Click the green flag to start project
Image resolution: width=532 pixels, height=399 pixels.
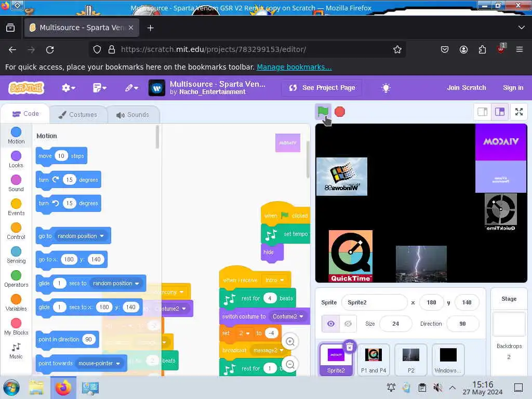[x=323, y=112]
